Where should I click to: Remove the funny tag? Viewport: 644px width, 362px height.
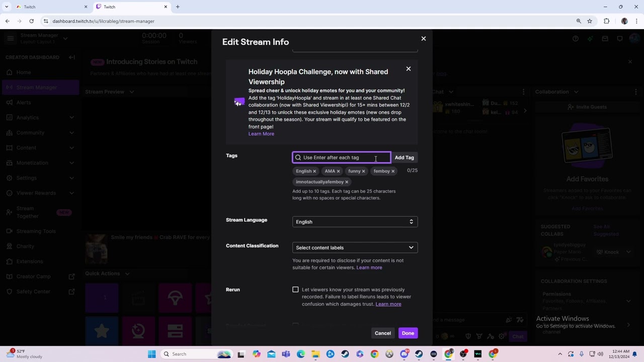363,171
